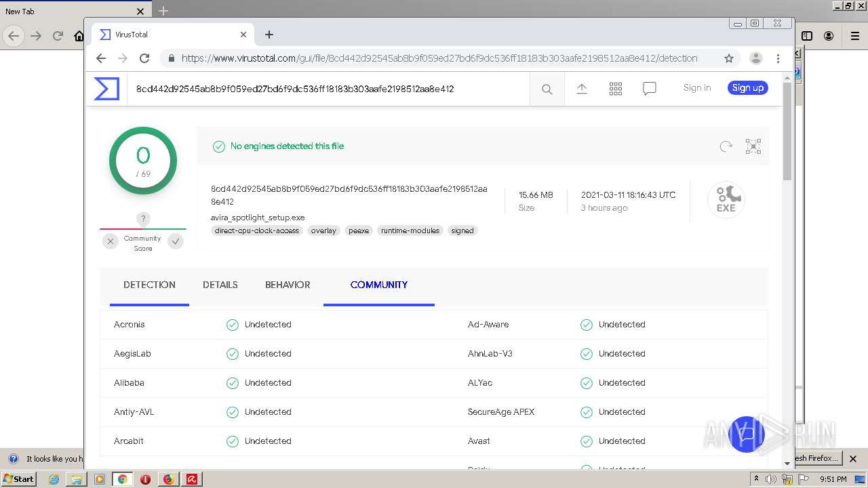Click the 15.66 MB size value
868x488 pixels.
click(536, 195)
